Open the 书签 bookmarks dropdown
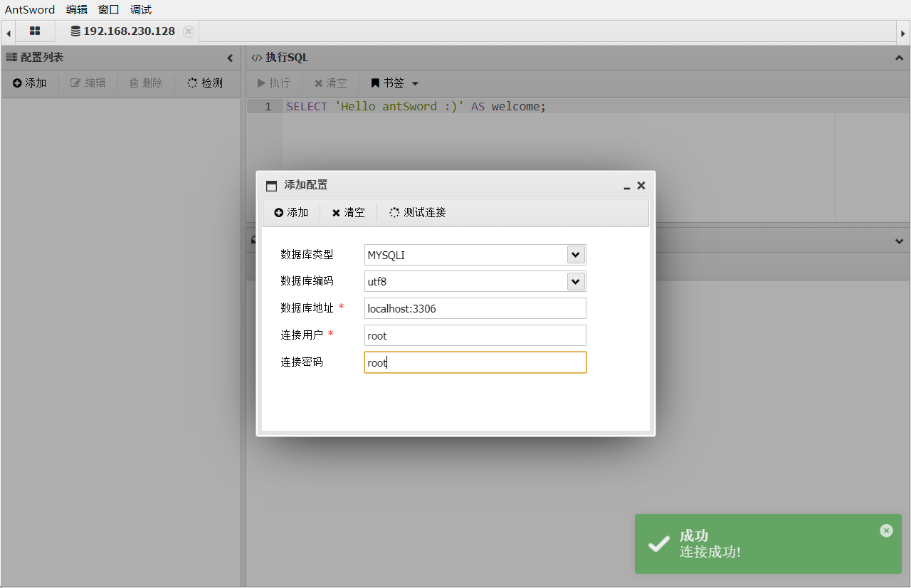The height and width of the screenshot is (588, 911). coord(394,83)
